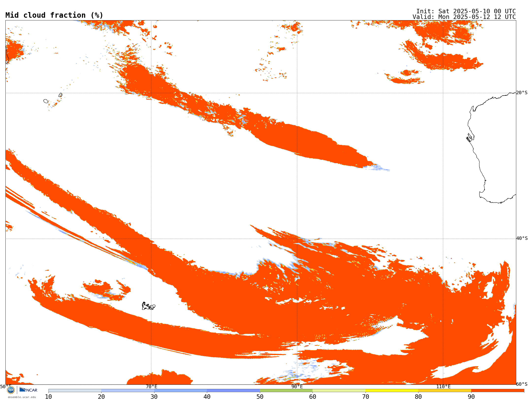Click the 80–90 amber colorbar segment
The width and height of the screenshot is (532, 400).
pos(445,391)
